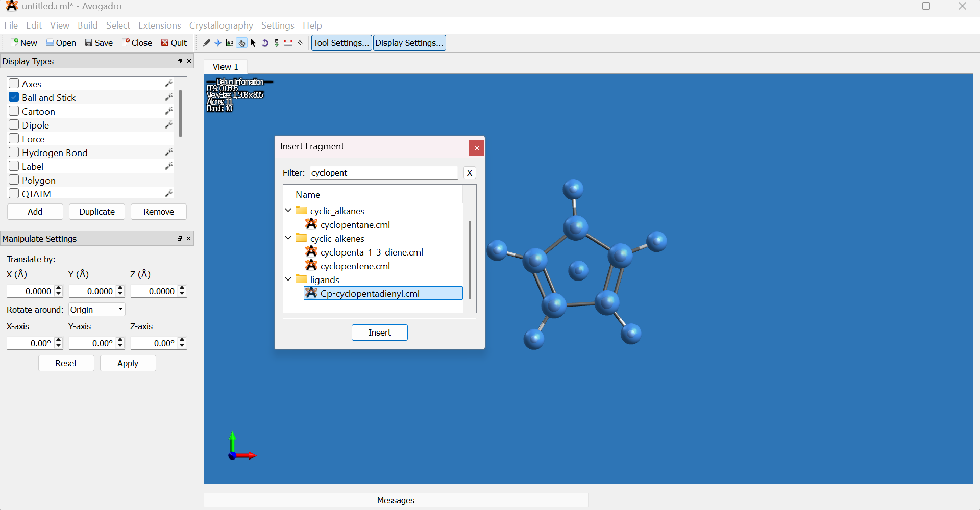The height and width of the screenshot is (510, 980).
Task: Open the Rotate around dropdown
Action: [x=97, y=310]
